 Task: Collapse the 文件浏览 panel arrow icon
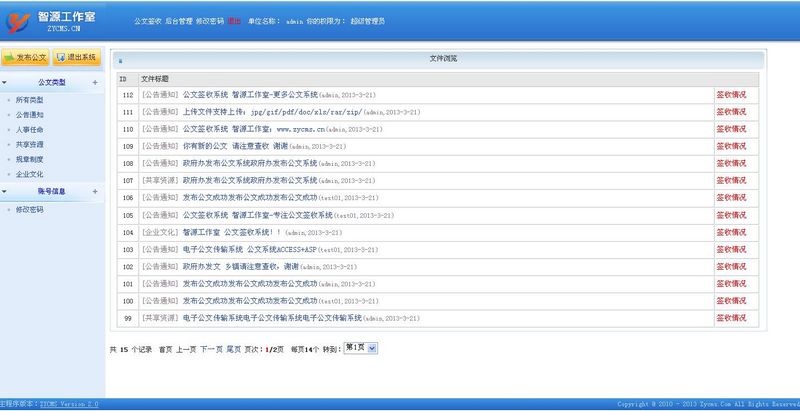click(x=120, y=61)
